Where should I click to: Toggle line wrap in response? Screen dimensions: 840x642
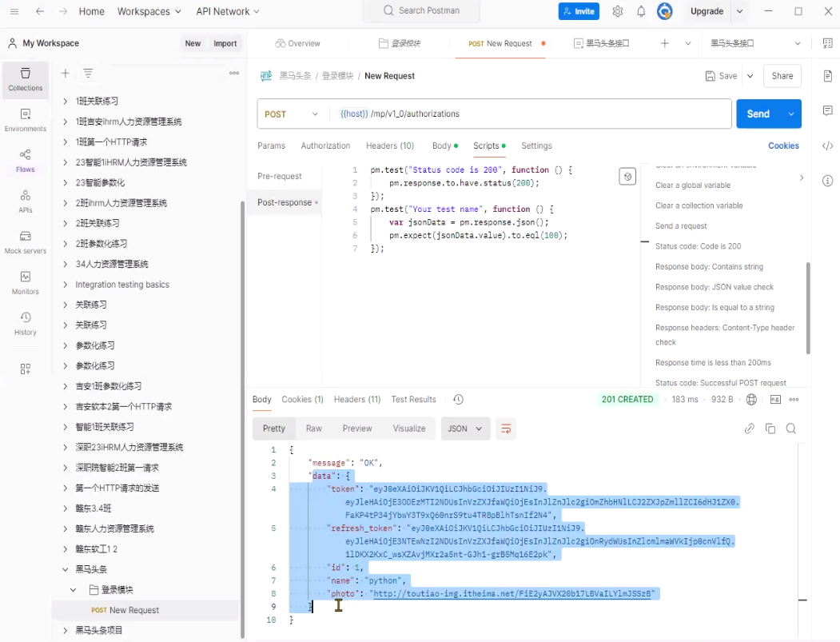click(x=506, y=429)
